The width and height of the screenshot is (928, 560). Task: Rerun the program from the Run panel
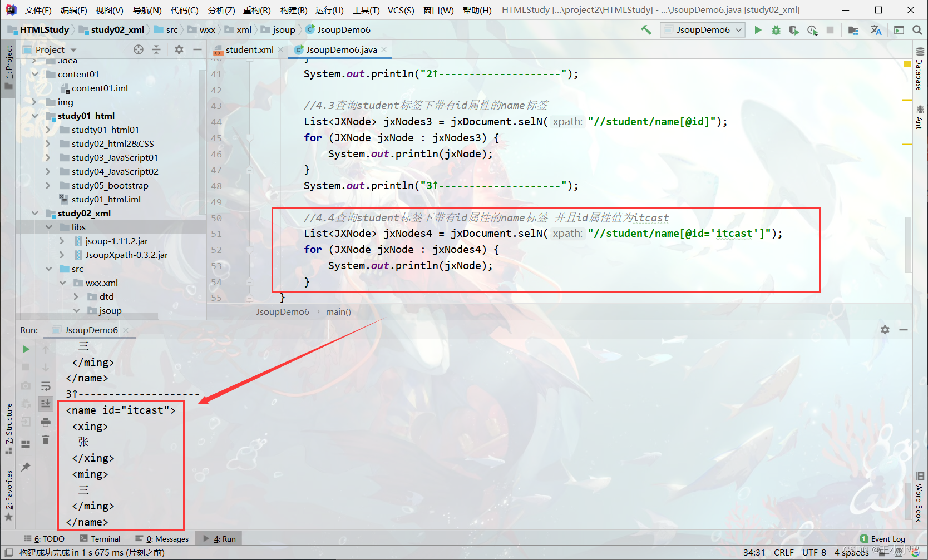pyautogui.click(x=26, y=349)
